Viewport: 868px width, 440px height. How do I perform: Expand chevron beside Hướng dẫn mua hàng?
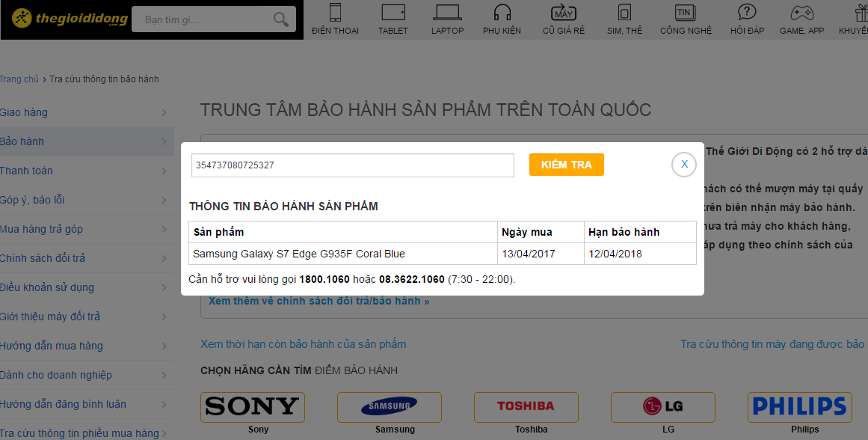164,346
